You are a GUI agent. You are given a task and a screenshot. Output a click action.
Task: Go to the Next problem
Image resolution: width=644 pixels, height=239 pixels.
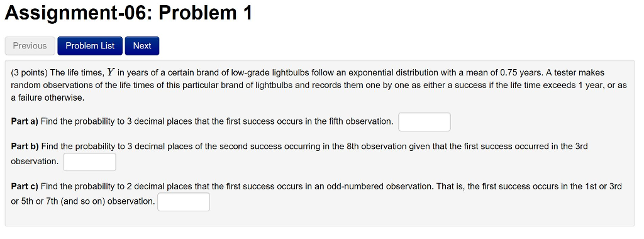click(142, 46)
